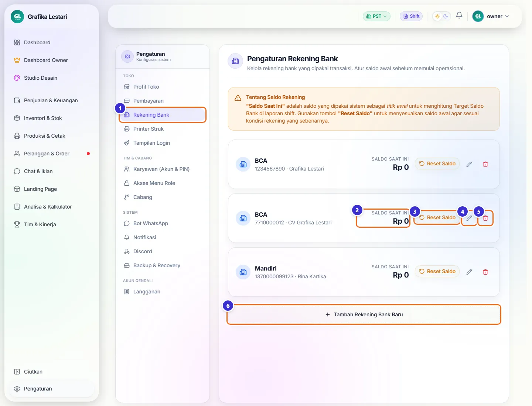Open Dashboard Owner in sidebar
Image resolution: width=532 pixels, height=406 pixels.
[52, 60]
